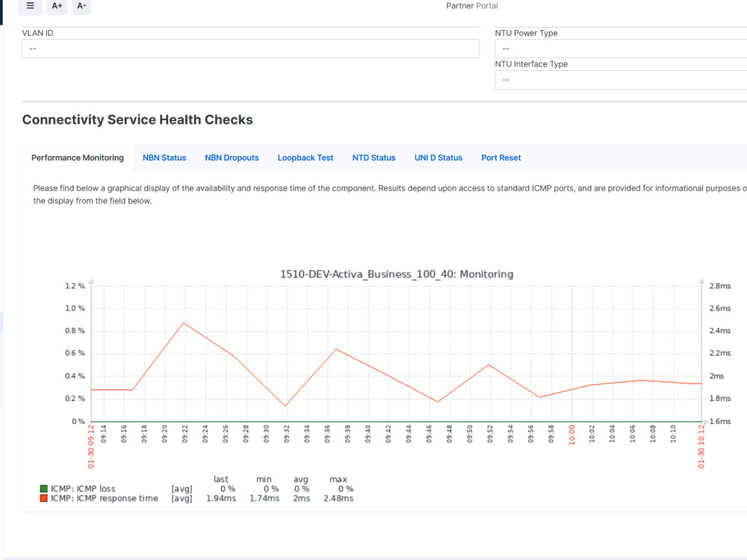Click the 01-30 09:12 start time label
The height and width of the screenshot is (560, 747).
[91, 447]
